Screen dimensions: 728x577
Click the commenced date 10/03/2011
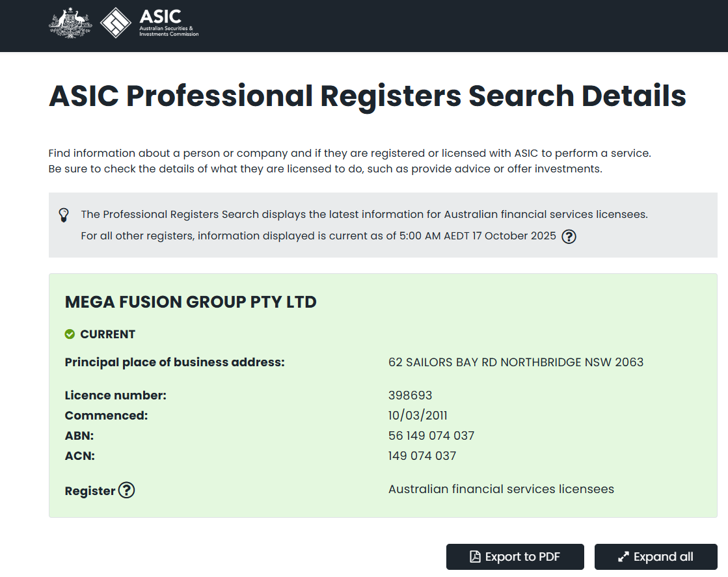tap(418, 416)
